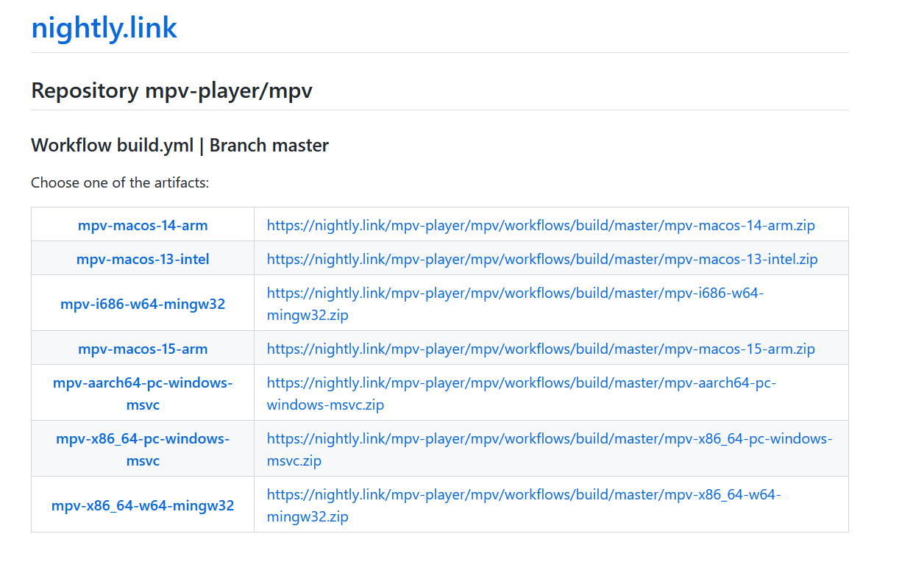Open the mpv-x86_64-pc-windows-msvc.zip download URL
Image resolution: width=924 pixels, height=584 pixels.
click(549, 438)
